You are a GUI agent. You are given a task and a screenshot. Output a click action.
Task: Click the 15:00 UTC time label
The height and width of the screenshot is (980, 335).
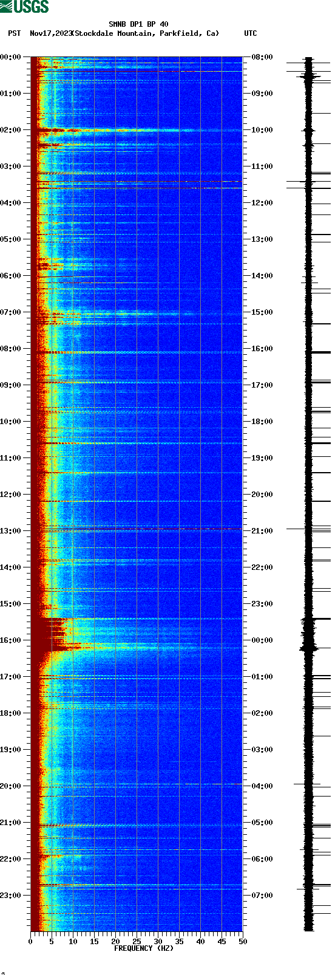click(262, 312)
